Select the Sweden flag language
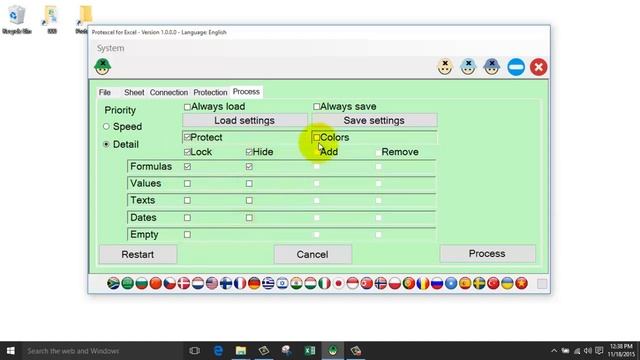Image resolution: width=640 pixels, height=360 pixels. tap(479, 283)
